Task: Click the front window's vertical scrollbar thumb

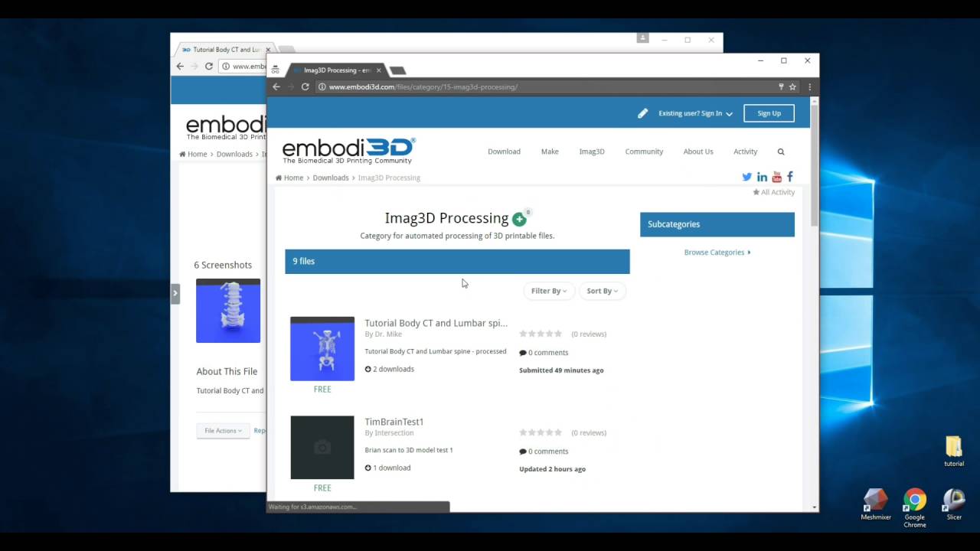Action: (815, 165)
